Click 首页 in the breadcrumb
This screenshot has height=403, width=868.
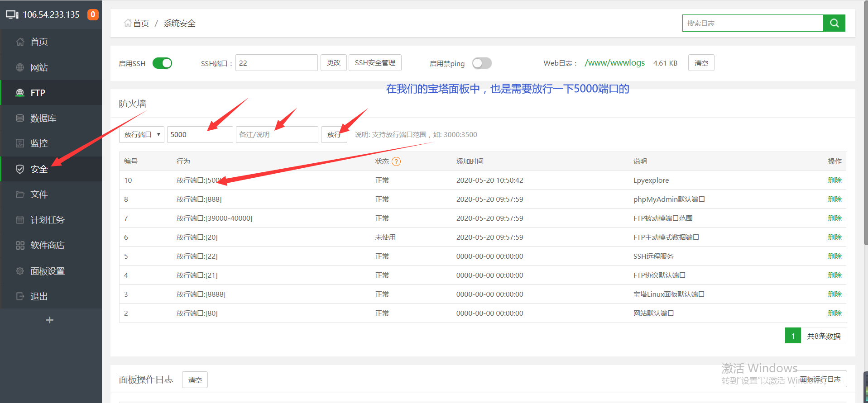click(141, 23)
